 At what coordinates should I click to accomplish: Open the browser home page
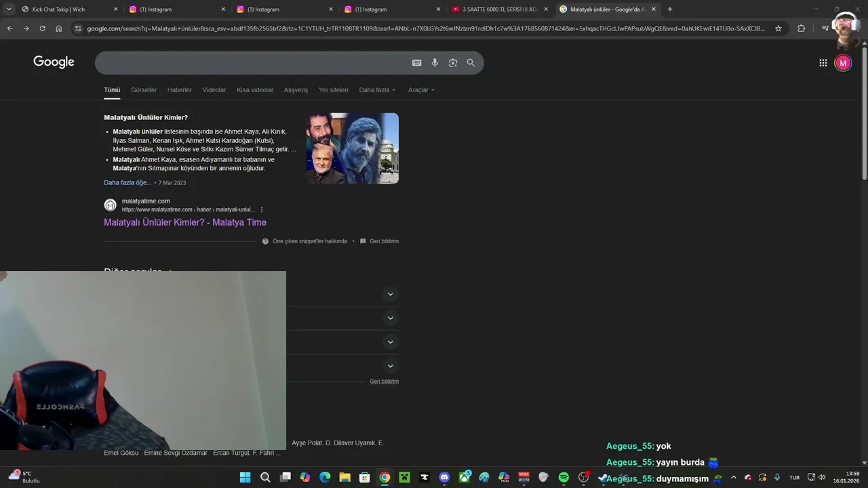(59, 28)
